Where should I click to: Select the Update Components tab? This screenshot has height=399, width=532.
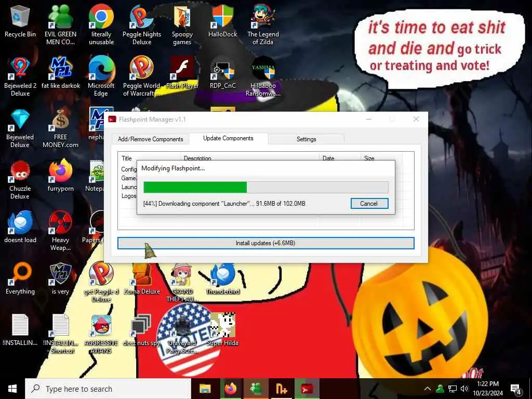(229, 138)
